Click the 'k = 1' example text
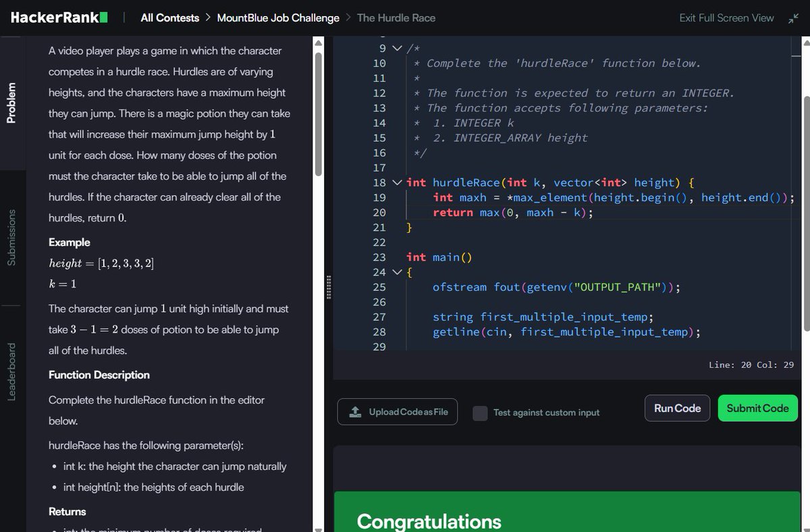Screen dimensions: 810x532 [x=62, y=284]
